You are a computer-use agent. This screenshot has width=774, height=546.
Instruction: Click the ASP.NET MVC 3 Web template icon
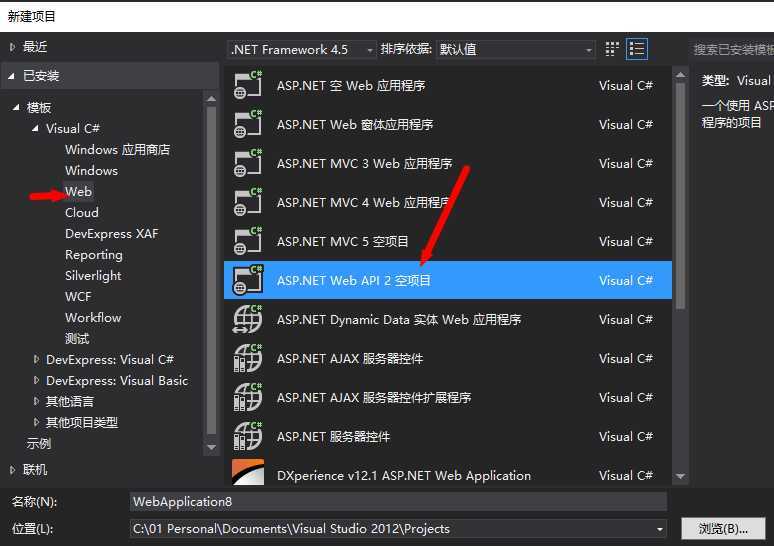coord(248,163)
